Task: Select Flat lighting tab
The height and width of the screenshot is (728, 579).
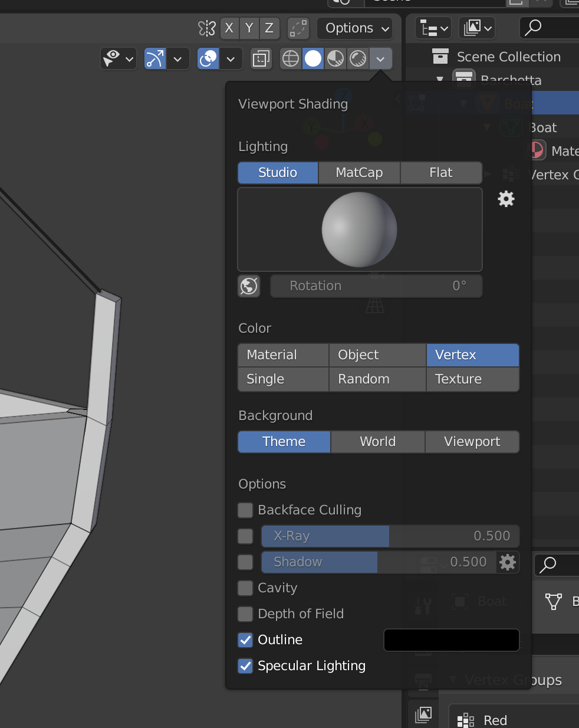Action: pos(441,172)
